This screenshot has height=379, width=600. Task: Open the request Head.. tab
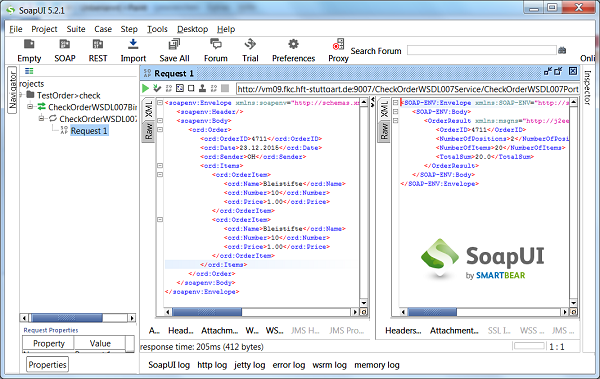click(x=181, y=330)
